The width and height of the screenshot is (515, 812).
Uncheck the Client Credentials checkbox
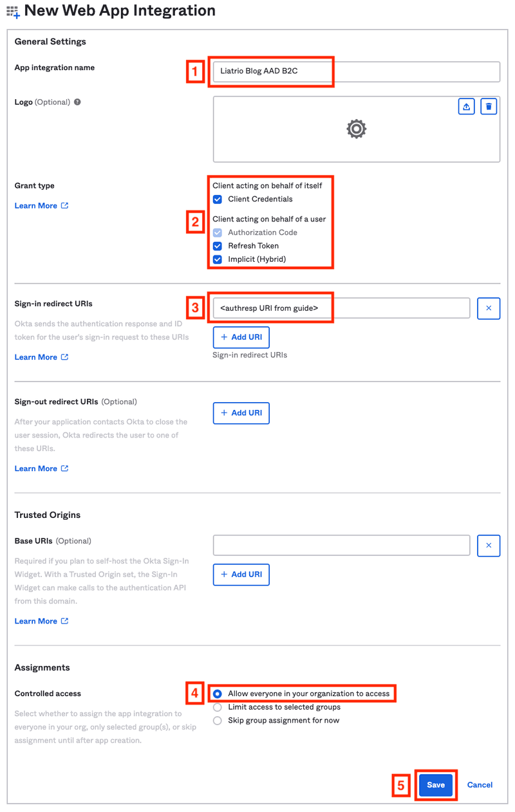pyautogui.click(x=218, y=199)
